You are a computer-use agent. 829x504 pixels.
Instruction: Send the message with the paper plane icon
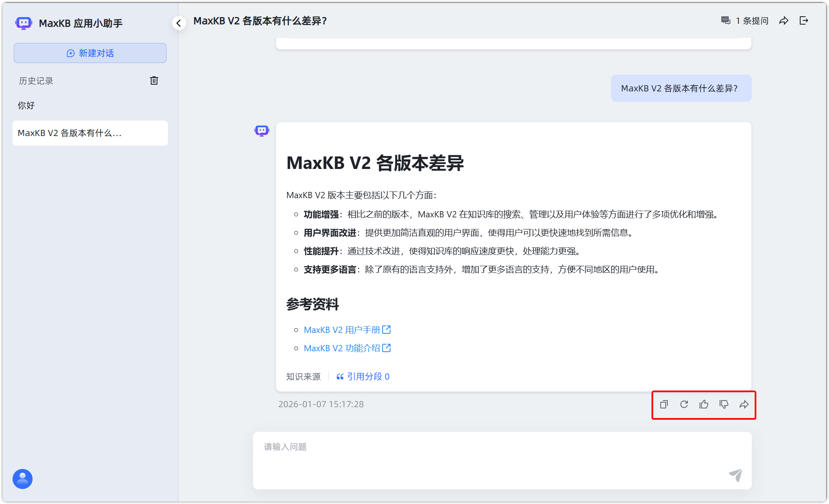(x=736, y=474)
